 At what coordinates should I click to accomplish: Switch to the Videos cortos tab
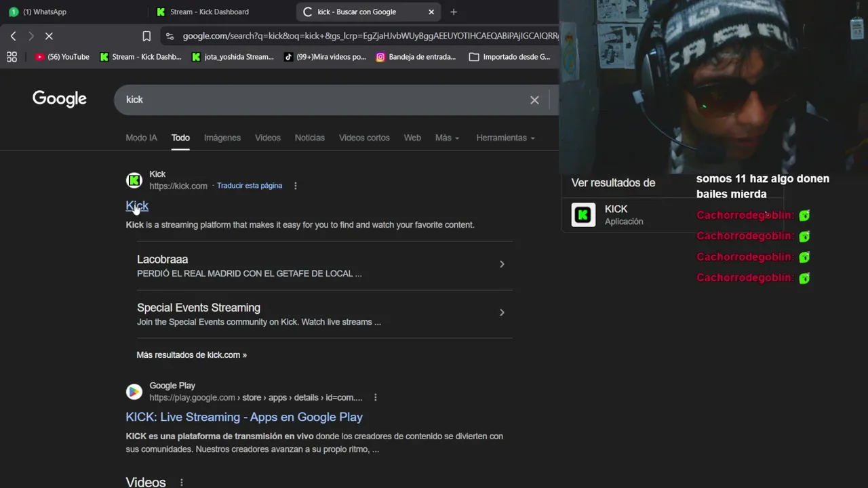coord(364,138)
